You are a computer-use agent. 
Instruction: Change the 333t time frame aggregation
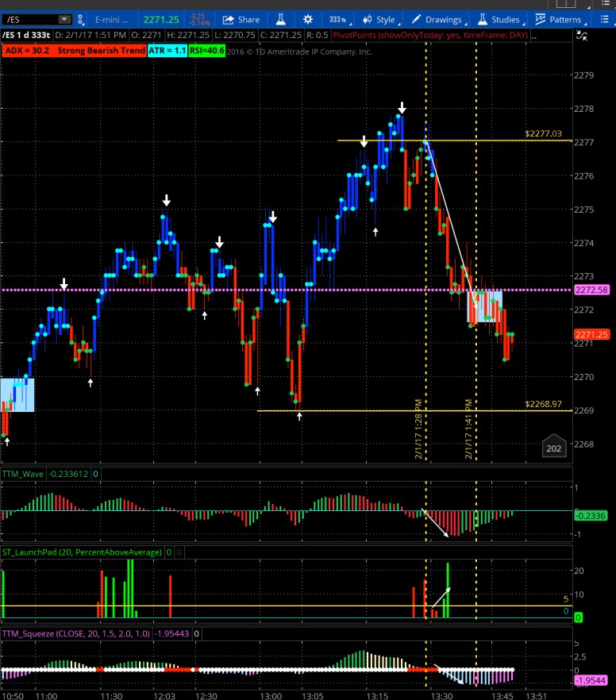pos(338,19)
